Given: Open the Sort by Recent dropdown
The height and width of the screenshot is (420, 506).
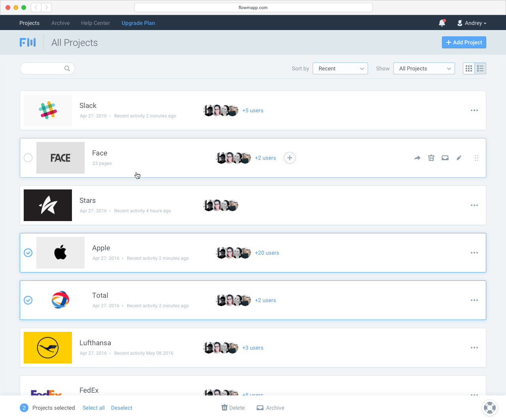Looking at the screenshot, I should (x=340, y=68).
